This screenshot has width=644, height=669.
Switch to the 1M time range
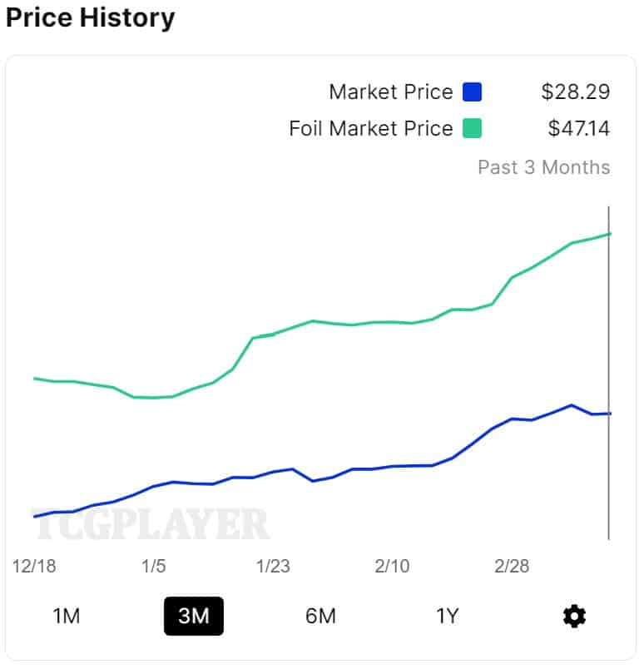67,616
